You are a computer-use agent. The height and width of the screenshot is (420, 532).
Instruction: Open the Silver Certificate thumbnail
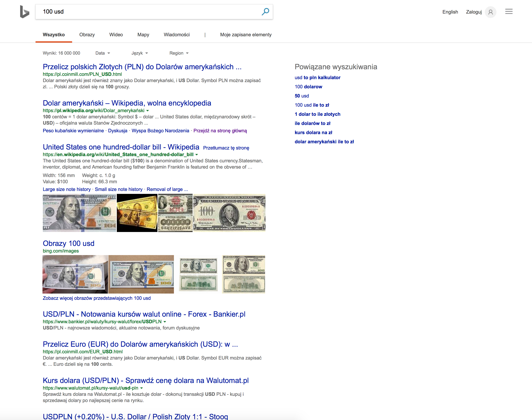click(x=175, y=213)
